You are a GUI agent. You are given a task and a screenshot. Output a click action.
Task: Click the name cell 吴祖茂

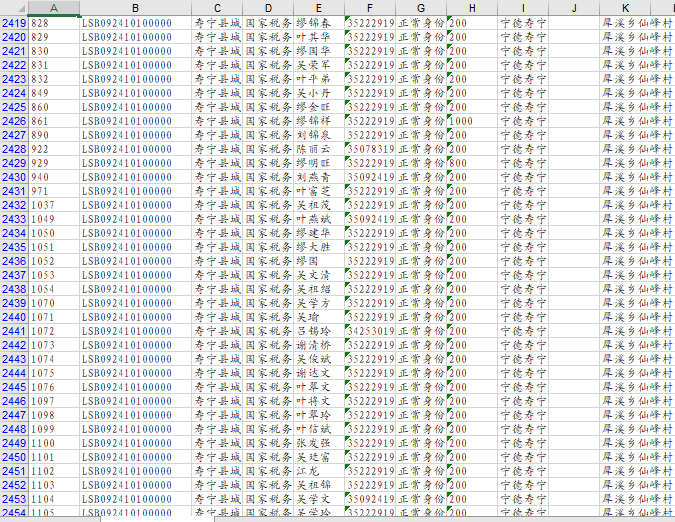(x=319, y=205)
